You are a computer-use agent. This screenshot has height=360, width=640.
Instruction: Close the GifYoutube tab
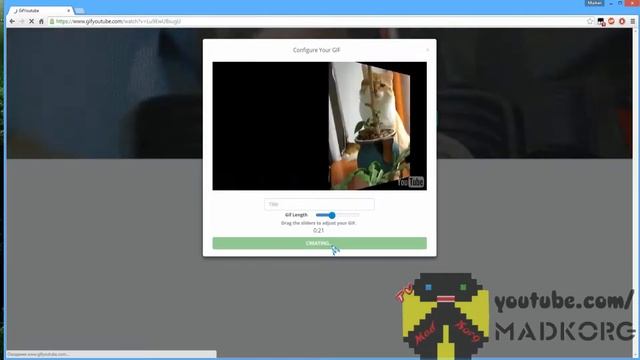pyautogui.click(x=69, y=11)
